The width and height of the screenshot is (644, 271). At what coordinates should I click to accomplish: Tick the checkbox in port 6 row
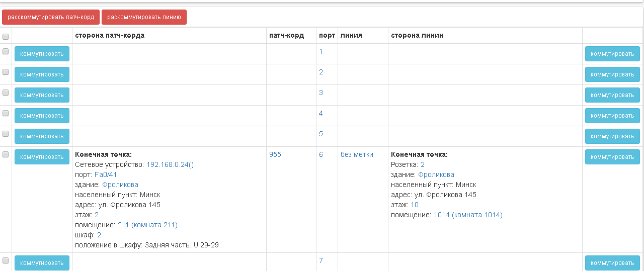(x=6, y=154)
